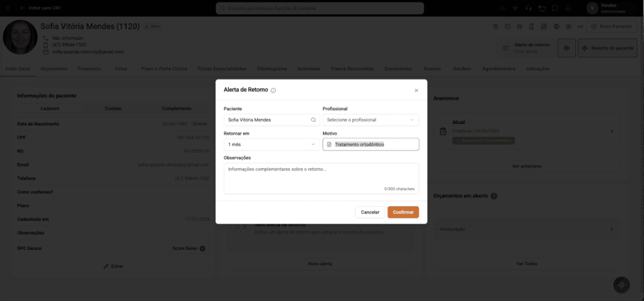Open Fichas Especialidades tab
The width and height of the screenshot is (644, 301).
tap(222, 69)
